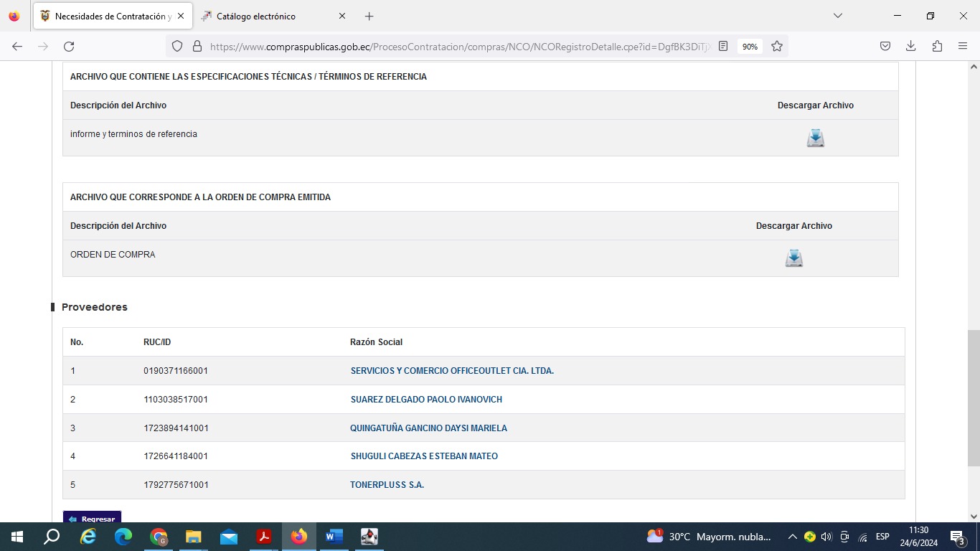Bookmark this page with the star icon
This screenshot has width=980, height=551.
776,47
